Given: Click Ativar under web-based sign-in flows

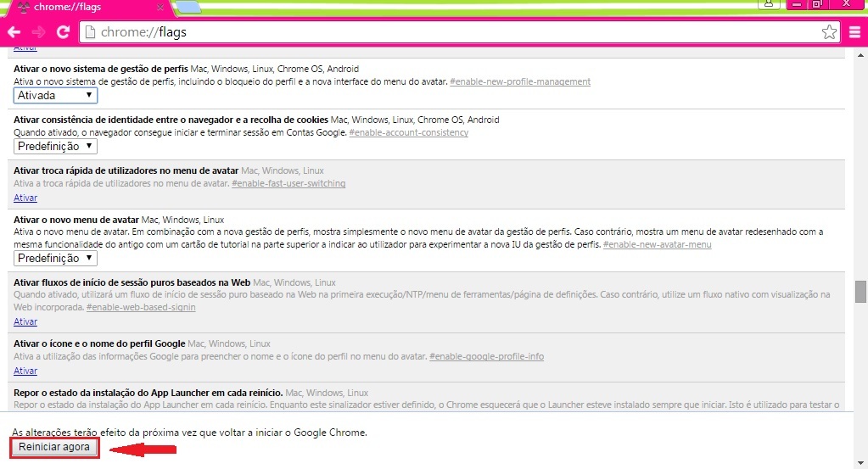Looking at the screenshot, I should 25,321.
